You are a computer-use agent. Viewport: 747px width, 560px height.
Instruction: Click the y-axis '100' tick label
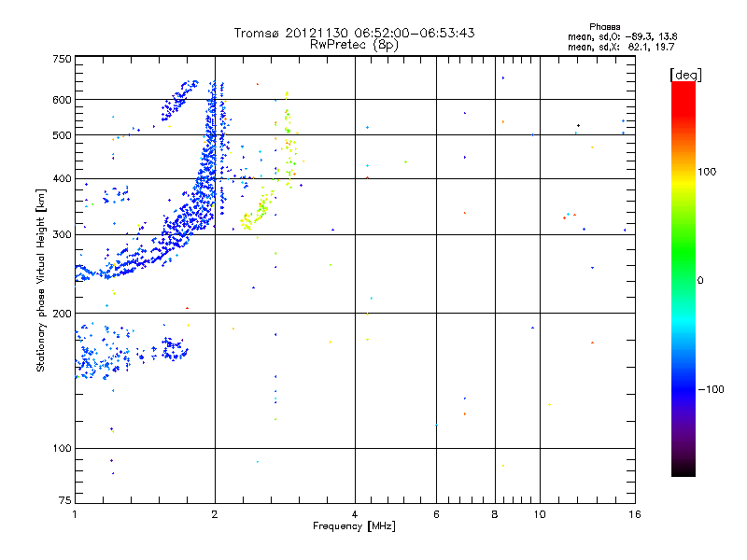(x=62, y=449)
